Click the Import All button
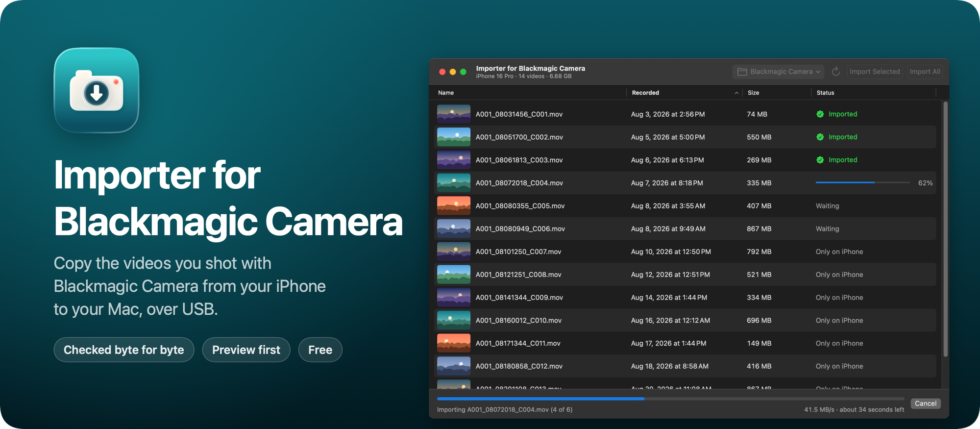Image resolution: width=980 pixels, height=429 pixels. click(x=925, y=72)
